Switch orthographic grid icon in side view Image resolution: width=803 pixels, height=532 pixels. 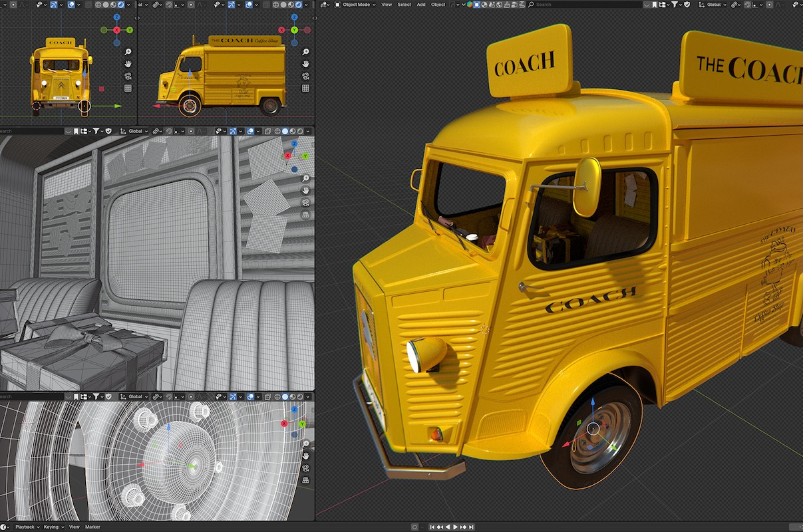[306, 88]
